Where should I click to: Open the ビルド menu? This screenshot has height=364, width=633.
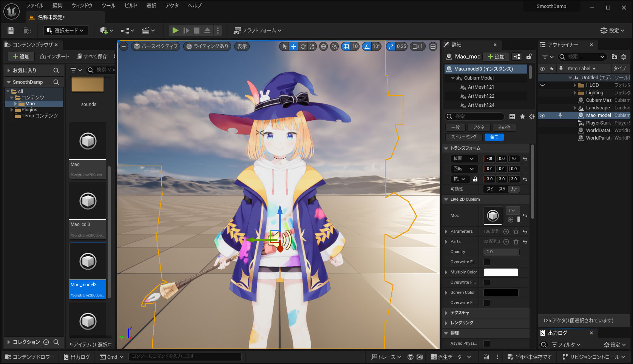pyautogui.click(x=131, y=6)
